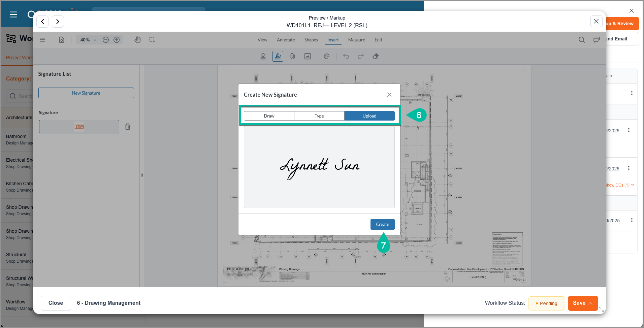
Task: Open the Annotate tab
Action: 286,40
